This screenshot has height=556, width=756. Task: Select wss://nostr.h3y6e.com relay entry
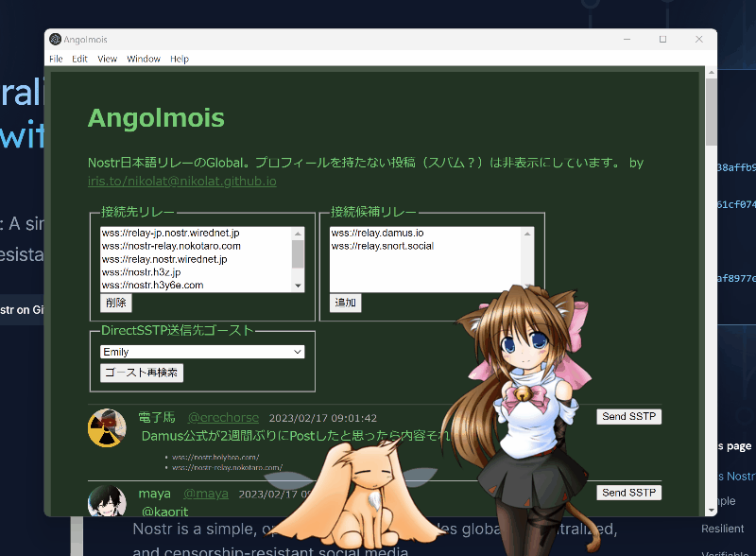(196, 285)
